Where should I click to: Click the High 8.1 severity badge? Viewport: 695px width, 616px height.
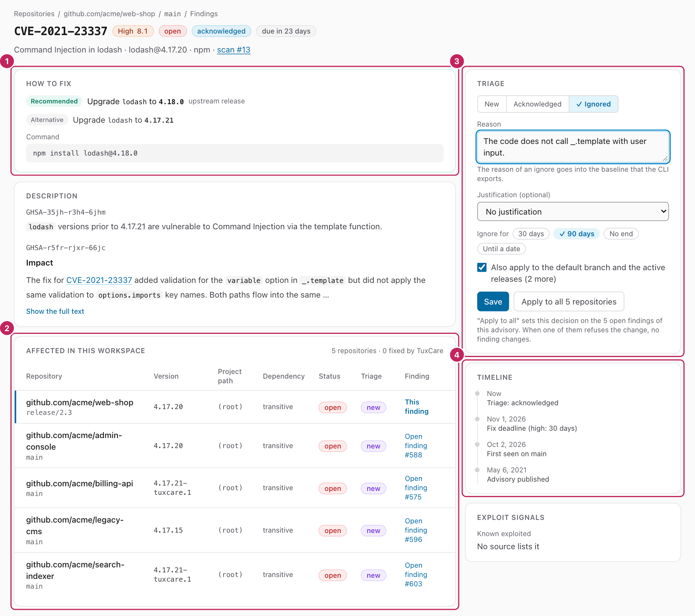coord(133,31)
